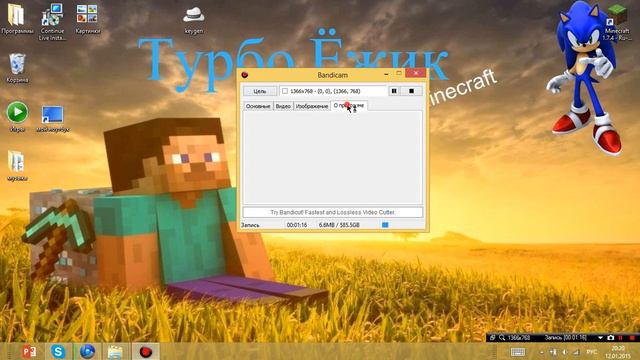The image size is (640, 360).
Task: Stop recording from the red overlay stop icon
Action: coord(632,338)
